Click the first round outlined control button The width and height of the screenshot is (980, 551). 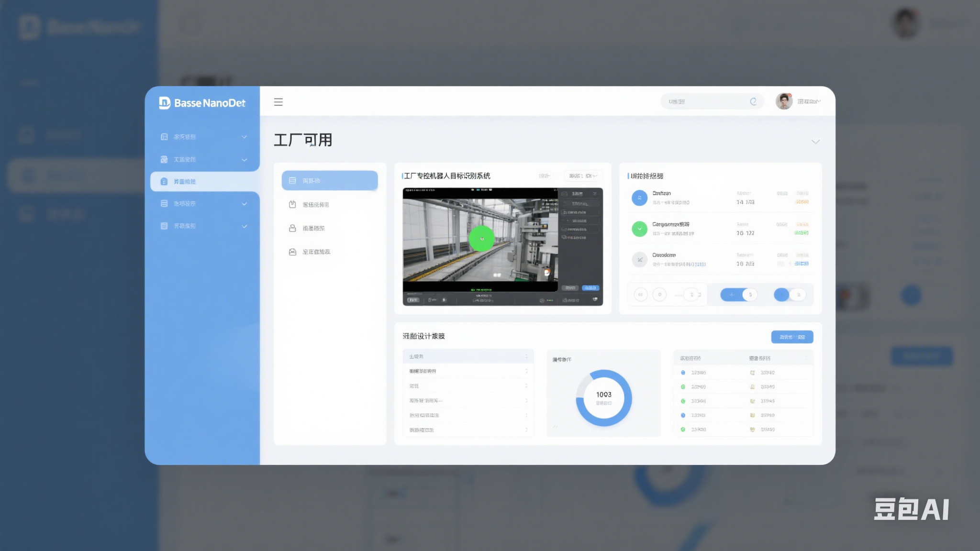click(641, 295)
